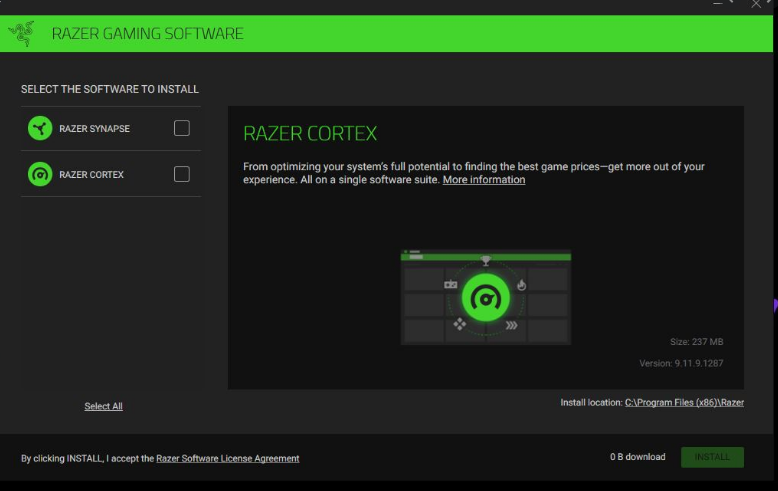Screen dimensions: 778x491
Task: Change install location path C:\Program Files (x86)\Razer
Action: 684,403
